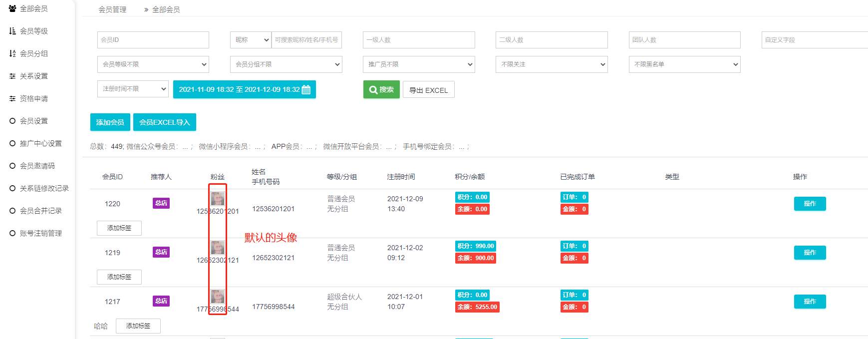This screenshot has width=868, height=339.
Task: Click the circle icon beside 会员合并记录
Action: (x=12, y=211)
